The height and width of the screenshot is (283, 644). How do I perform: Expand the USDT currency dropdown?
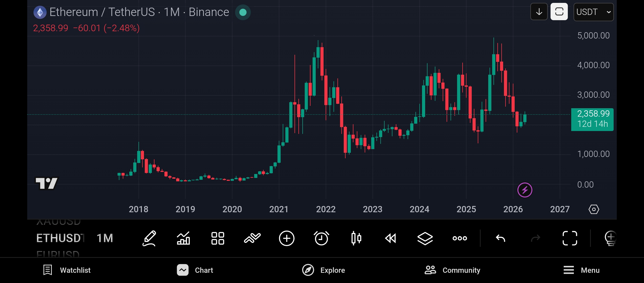(x=593, y=12)
